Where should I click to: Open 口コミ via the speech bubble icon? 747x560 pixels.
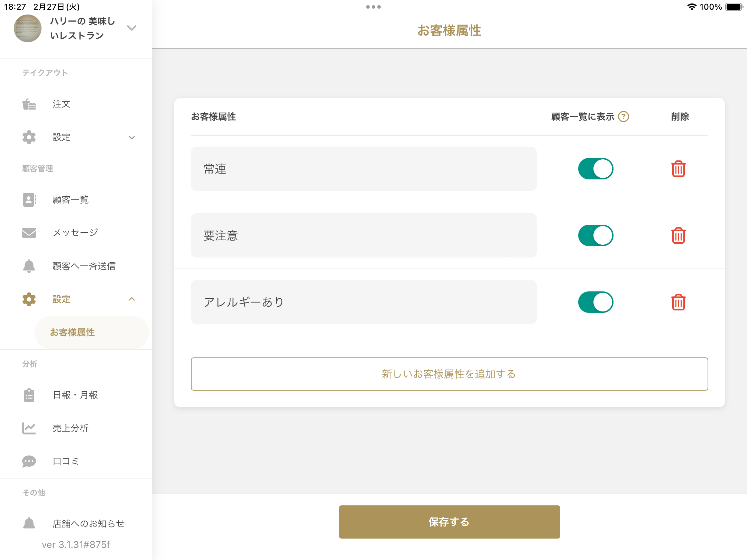[x=29, y=461]
